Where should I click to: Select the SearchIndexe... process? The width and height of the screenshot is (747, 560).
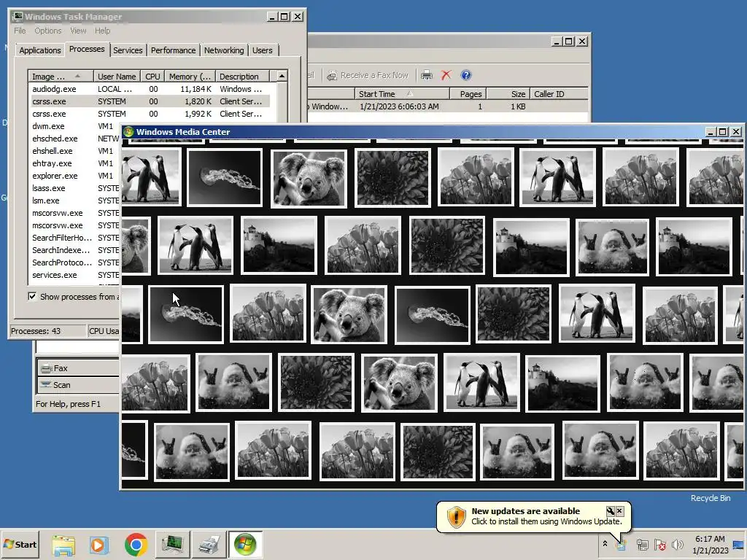pos(74,250)
